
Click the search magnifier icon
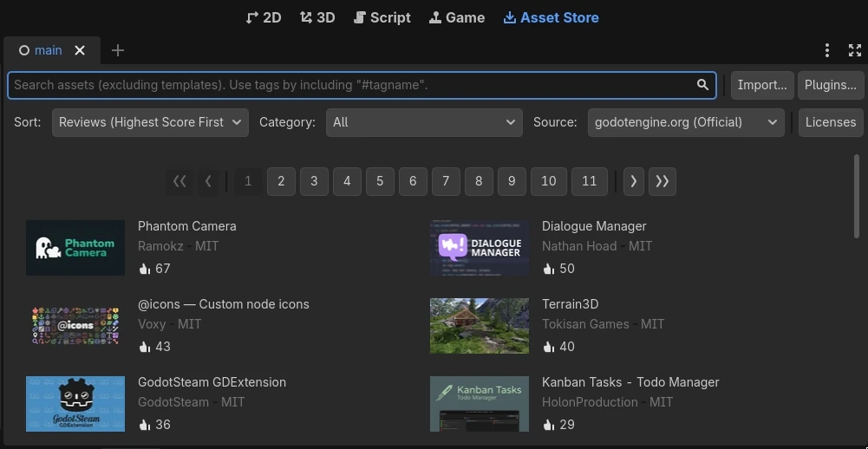click(x=702, y=85)
